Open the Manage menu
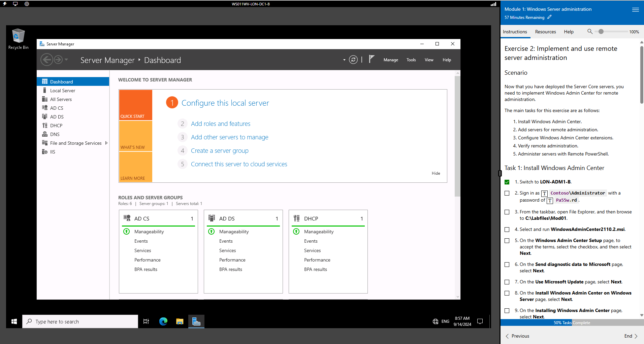Viewport: 644px width, 344px height. [x=391, y=60]
